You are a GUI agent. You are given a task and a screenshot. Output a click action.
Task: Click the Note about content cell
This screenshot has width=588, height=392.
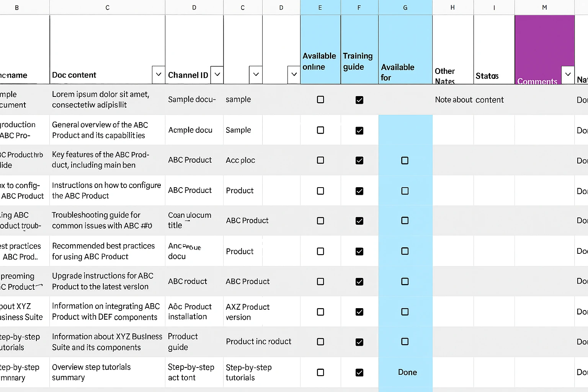pyautogui.click(x=469, y=100)
